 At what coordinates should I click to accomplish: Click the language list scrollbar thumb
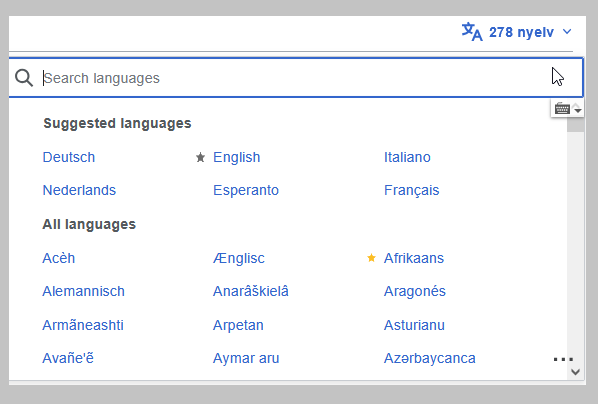575,124
